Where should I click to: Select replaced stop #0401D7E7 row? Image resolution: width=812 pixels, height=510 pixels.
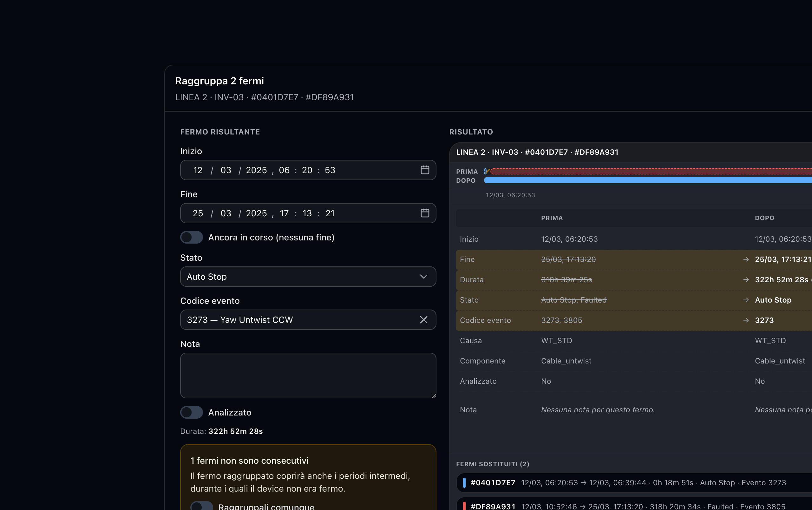coord(634,483)
